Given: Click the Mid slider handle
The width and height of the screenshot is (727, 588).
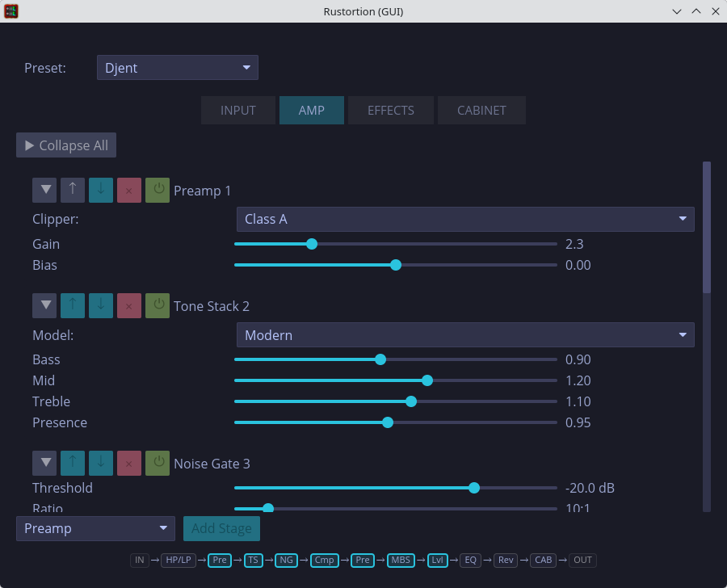Looking at the screenshot, I should [x=427, y=380].
